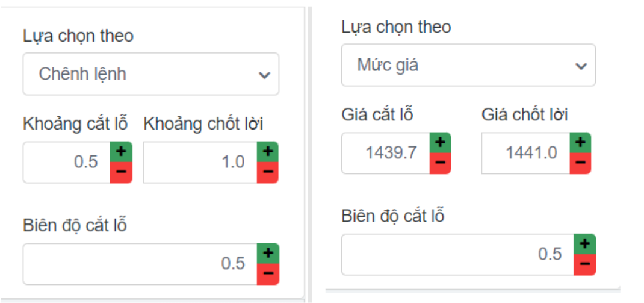Focus left panel Biên độ cắt lỗ input
644x303 pixels.
140,264
